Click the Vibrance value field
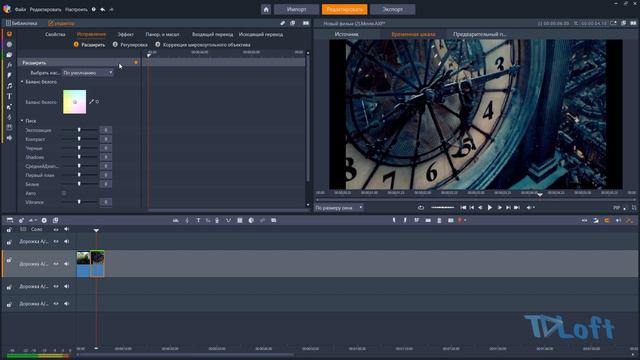The width and height of the screenshot is (640, 360). pyautogui.click(x=106, y=202)
